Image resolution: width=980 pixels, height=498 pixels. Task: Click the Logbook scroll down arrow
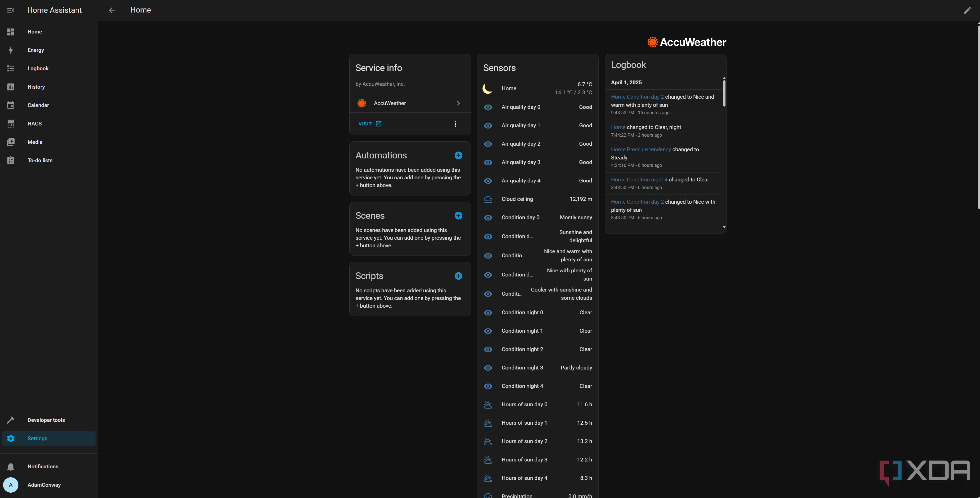click(x=724, y=227)
